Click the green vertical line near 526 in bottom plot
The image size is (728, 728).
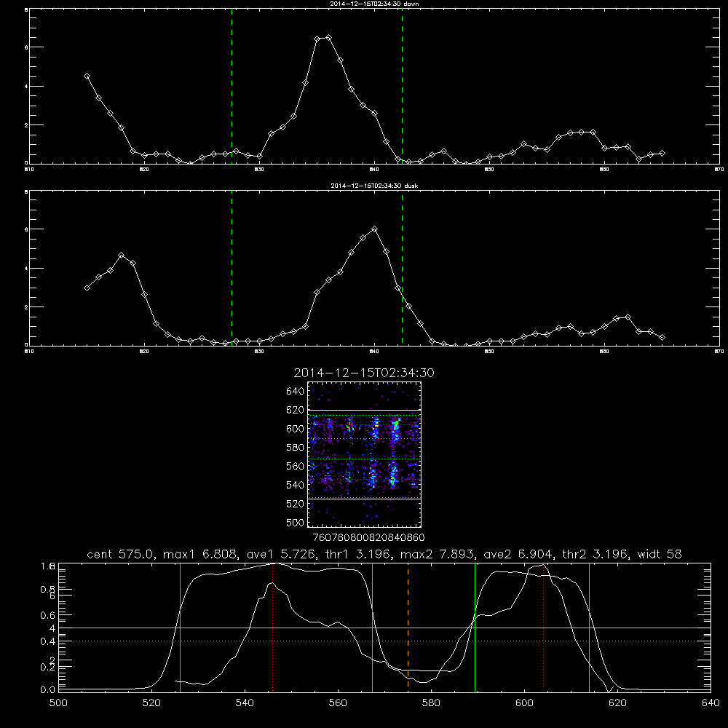tap(180, 627)
